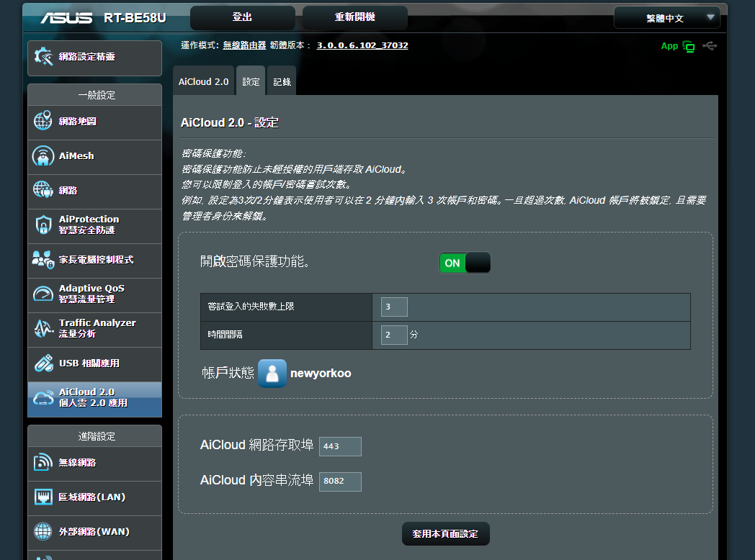Select the AiCloud 2.0 個人雲 cloud icon
Screen dimensions: 755x560
point(43,398)
